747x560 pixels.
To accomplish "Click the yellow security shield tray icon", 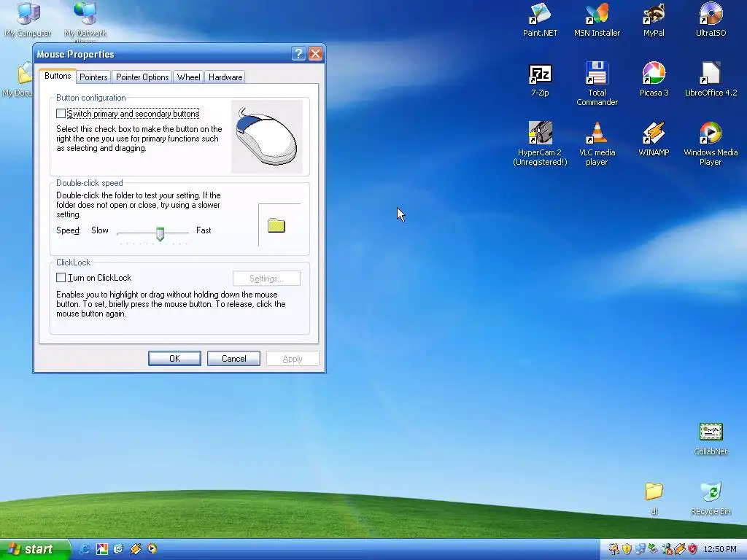I will tap(627, 549).
